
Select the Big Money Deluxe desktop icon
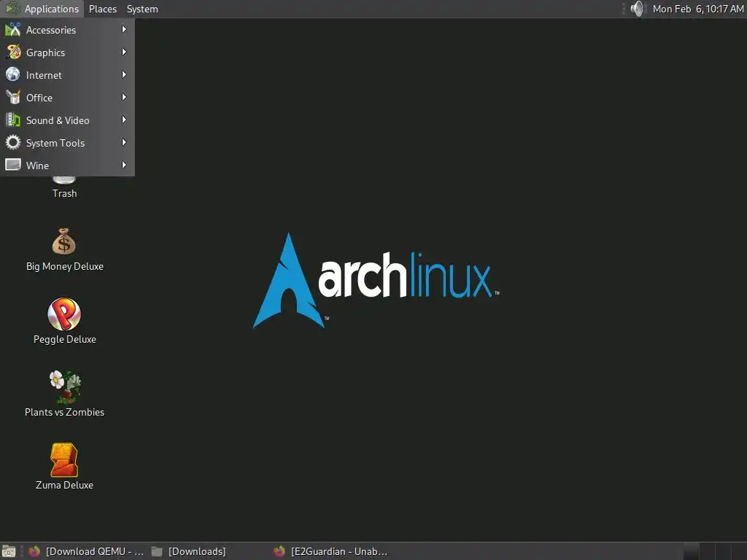coord(64,242)
